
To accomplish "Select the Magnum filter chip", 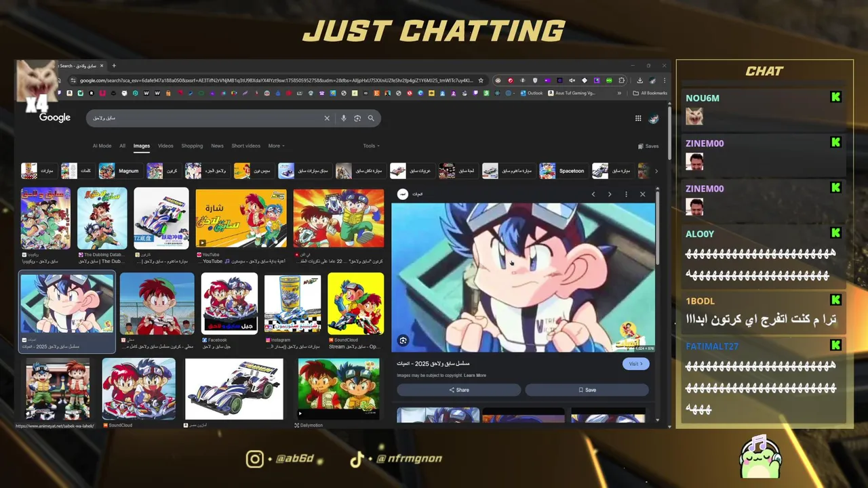I will click(x=119, y=171).
